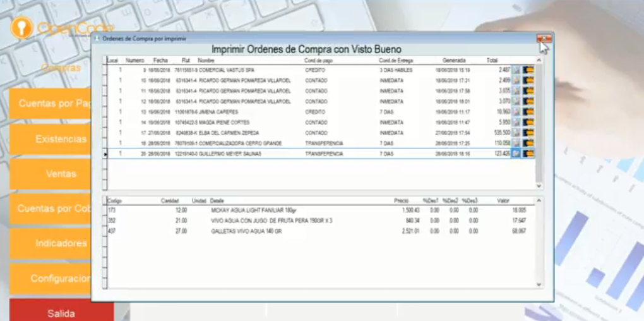Click the Codigo column header in the detail grid
This screenshot has width=644, height=321.
114,201
